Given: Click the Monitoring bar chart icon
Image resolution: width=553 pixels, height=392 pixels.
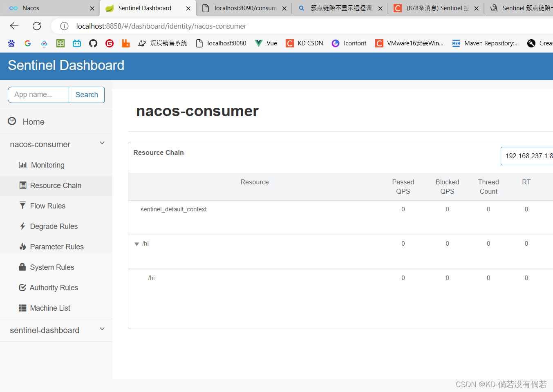Looking at the screenshot, I should [23, 165].
